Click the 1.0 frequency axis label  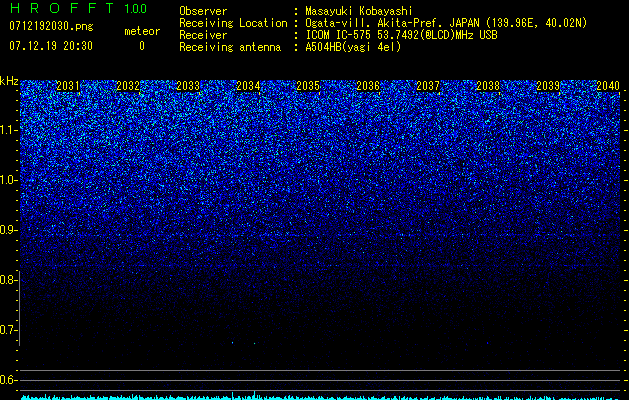(x=8, y=180)
